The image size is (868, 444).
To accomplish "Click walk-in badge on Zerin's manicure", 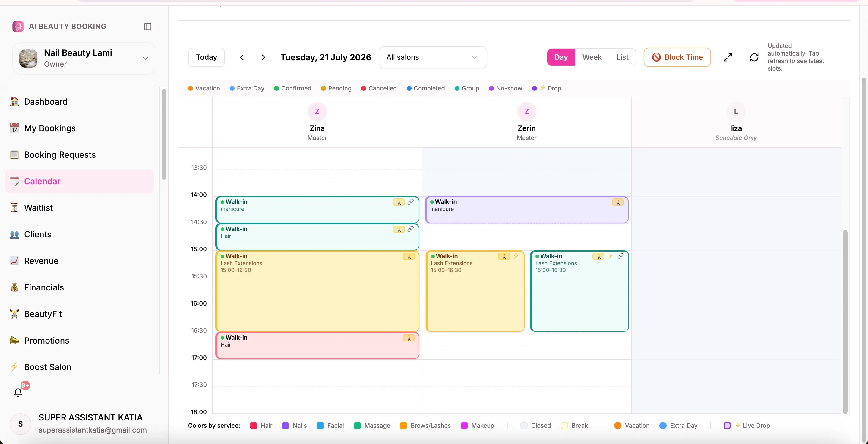I will click(618, 202).
